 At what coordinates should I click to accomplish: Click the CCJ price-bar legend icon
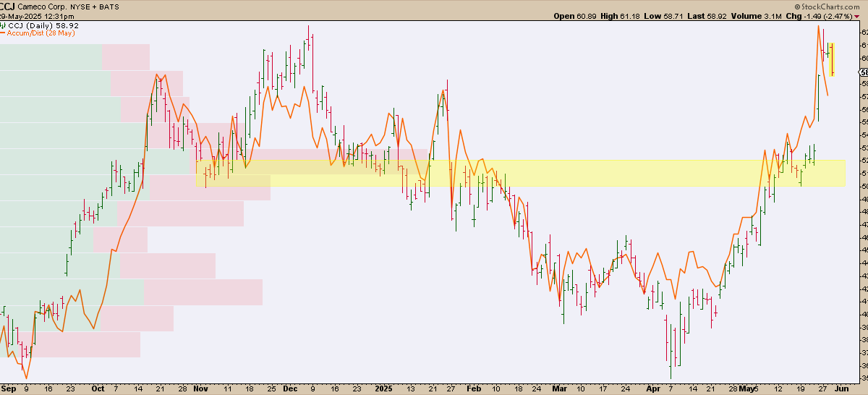[3, 25]
